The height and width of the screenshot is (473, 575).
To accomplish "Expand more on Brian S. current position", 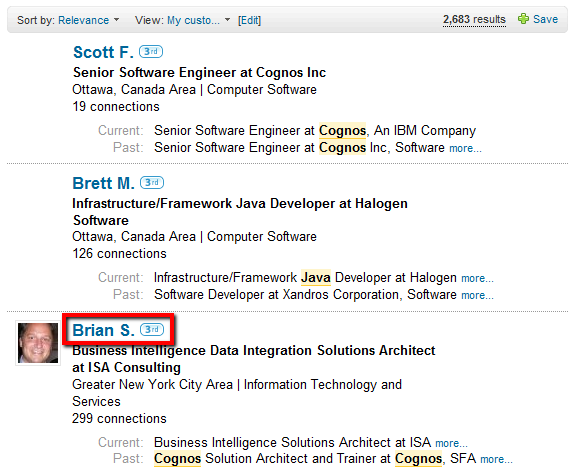I will (x=451, y=444).
